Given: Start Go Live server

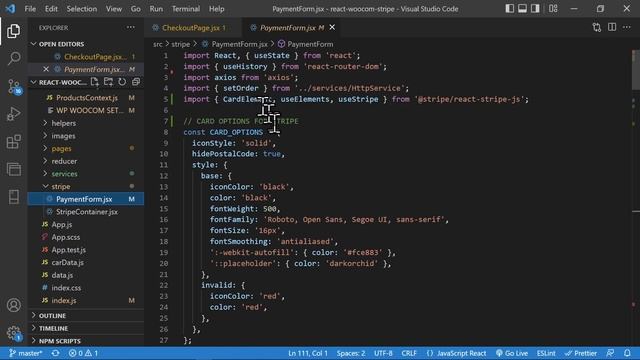Looking at the screenshot, I should coord(512,353).
